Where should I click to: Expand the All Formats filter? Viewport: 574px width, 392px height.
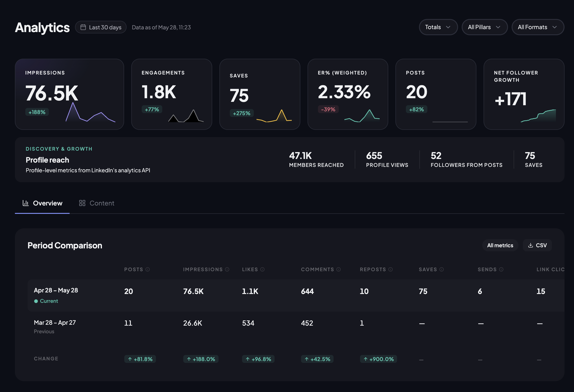point(538,27)
